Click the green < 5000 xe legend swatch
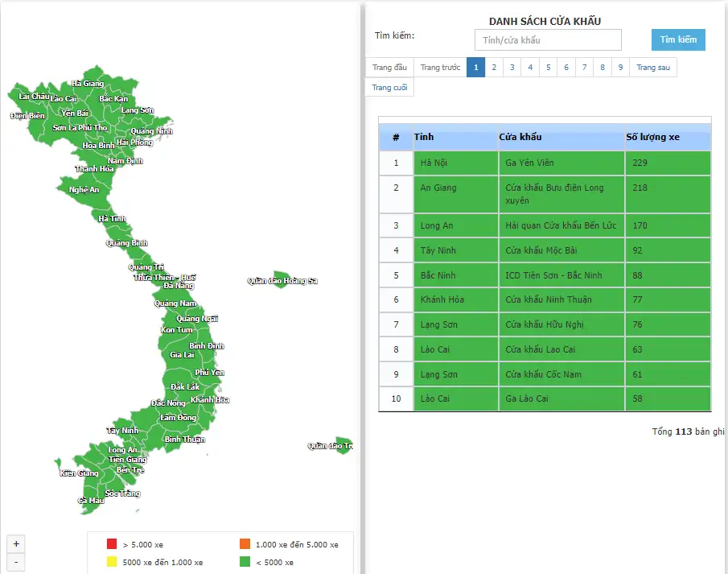The height and width of the screenshot is (574, 728). [x=245, y=561]
